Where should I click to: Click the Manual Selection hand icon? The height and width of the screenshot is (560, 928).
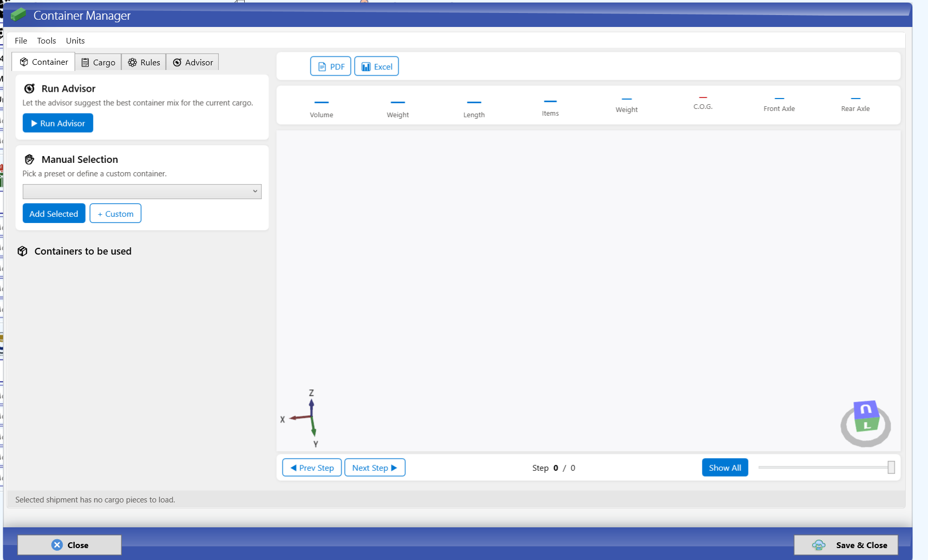pyautogui.click(x=30, y=159)
